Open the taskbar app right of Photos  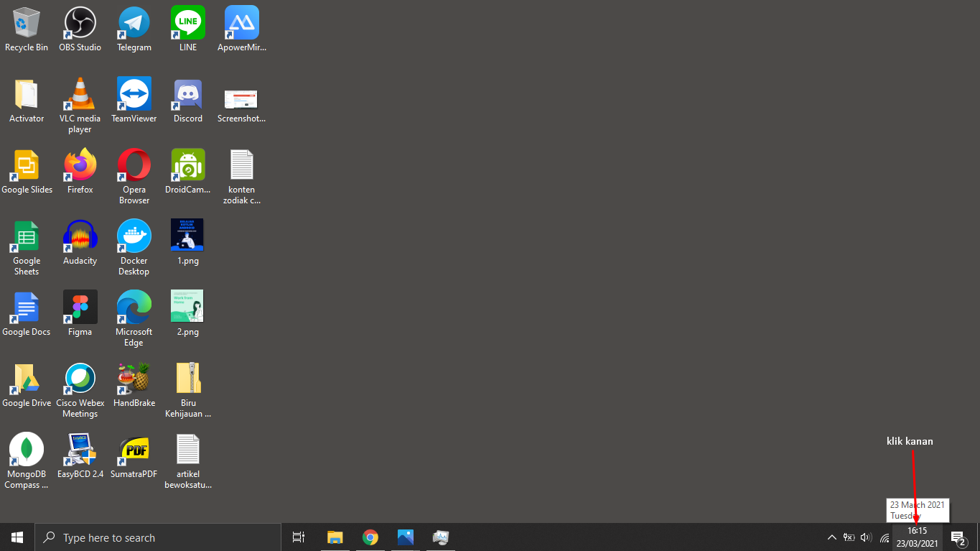pos(441,537)
